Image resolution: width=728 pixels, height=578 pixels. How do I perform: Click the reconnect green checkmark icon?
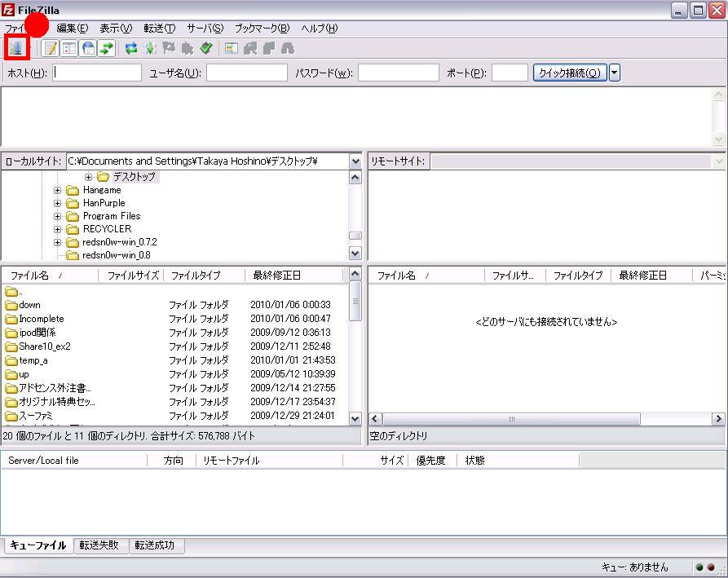pyautogui.click(x=206, y=48)
